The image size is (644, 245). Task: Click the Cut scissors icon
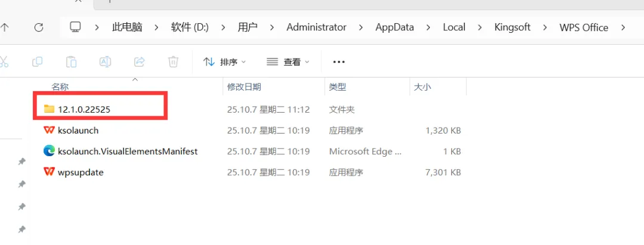pyautogui.click(x=4, y=62)
